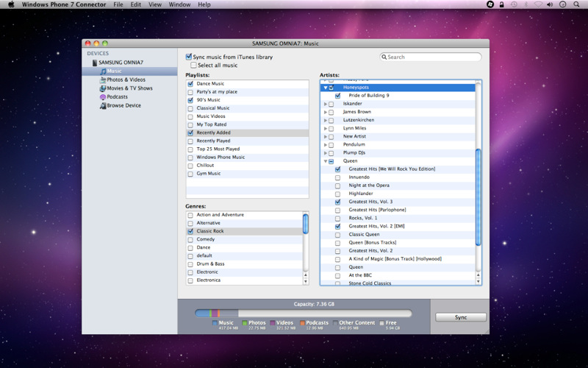Click the Podcasts icon in sidebar
This screenshot has height=368, width=588.
point(102,97)
